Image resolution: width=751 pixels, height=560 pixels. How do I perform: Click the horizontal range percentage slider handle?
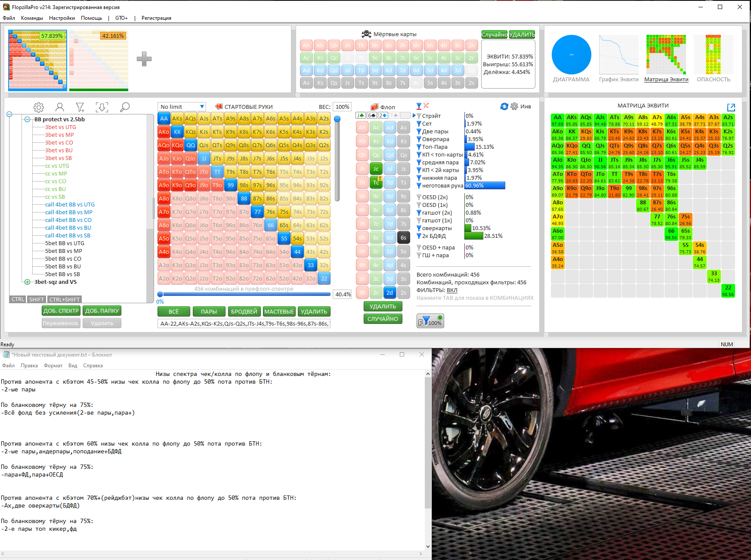click(160, 295)
